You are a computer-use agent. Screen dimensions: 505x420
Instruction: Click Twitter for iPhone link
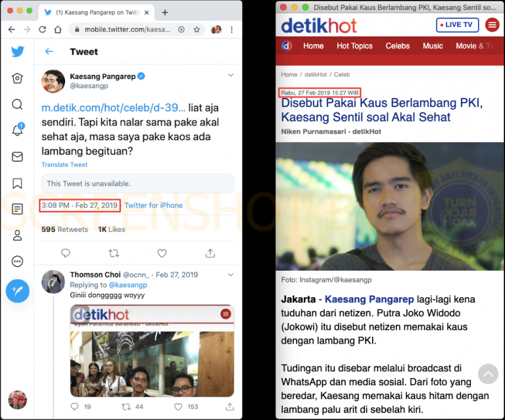[153, 205]
